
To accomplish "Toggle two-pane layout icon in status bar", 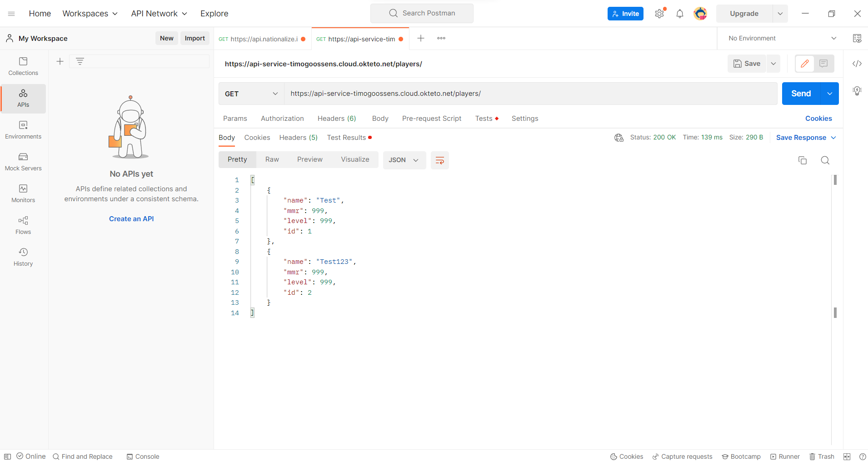I will [847, 456].
